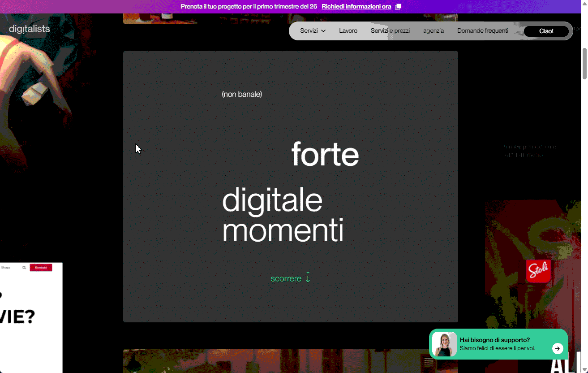Click the email address on the right side

[x=530, y=147]
